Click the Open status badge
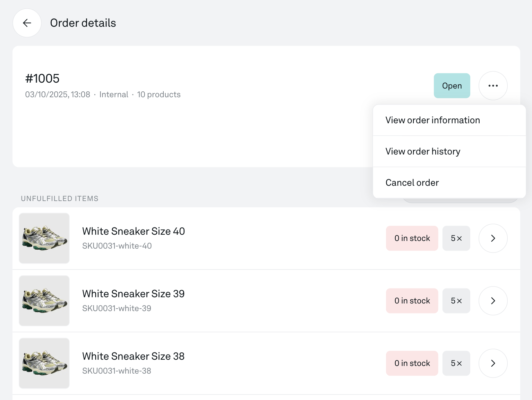Screen dimensions: 532x400 [452, 86]
